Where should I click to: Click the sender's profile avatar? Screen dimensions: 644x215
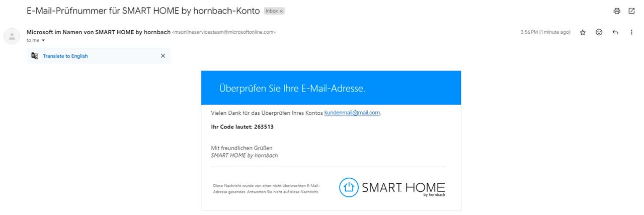click(11, 36)
